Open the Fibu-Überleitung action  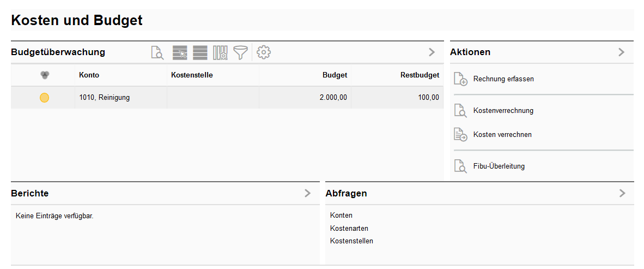coord(499,166)
